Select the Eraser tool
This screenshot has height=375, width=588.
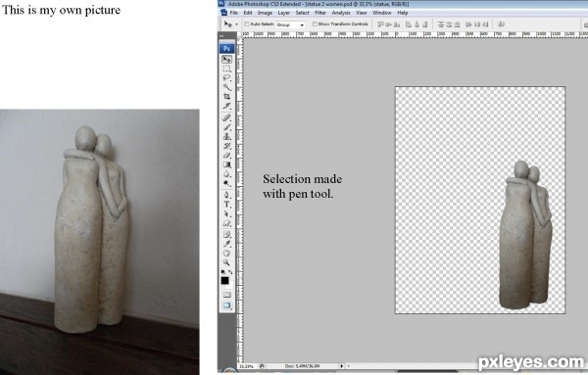tap(227, 155)
